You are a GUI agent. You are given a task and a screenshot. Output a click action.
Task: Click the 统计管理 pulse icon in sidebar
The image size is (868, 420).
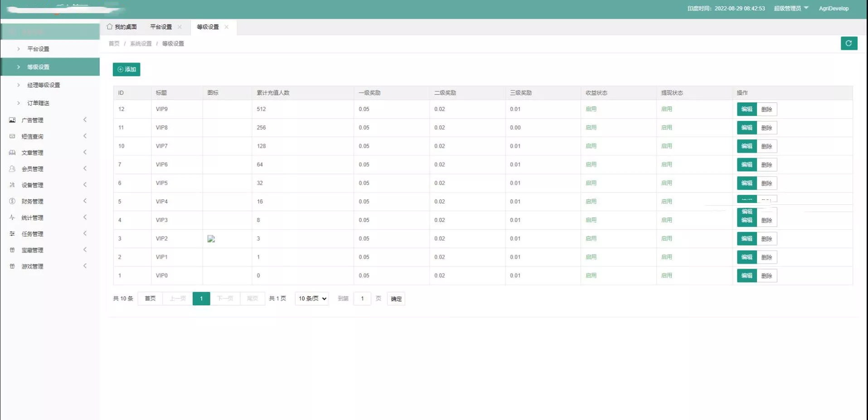coord(12,217)
